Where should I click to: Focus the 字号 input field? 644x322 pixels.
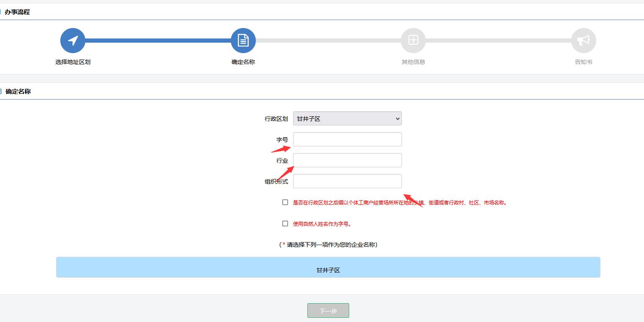(348, 139)
